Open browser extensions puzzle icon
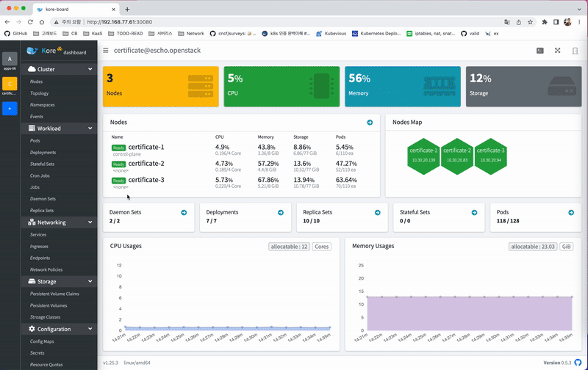This screenshot has width=588, height=370. (x=545, y=22)
